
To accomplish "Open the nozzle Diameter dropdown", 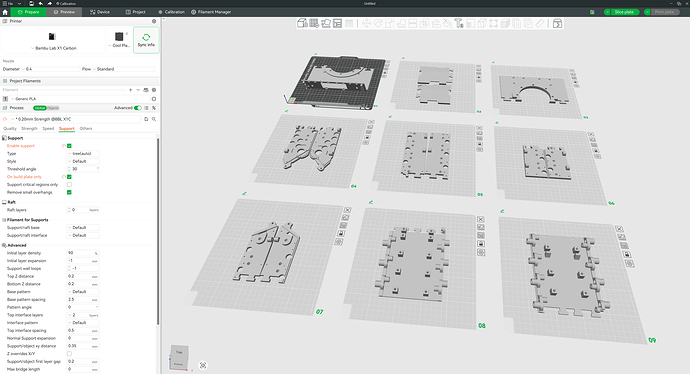I will click(x=50, y=69).
